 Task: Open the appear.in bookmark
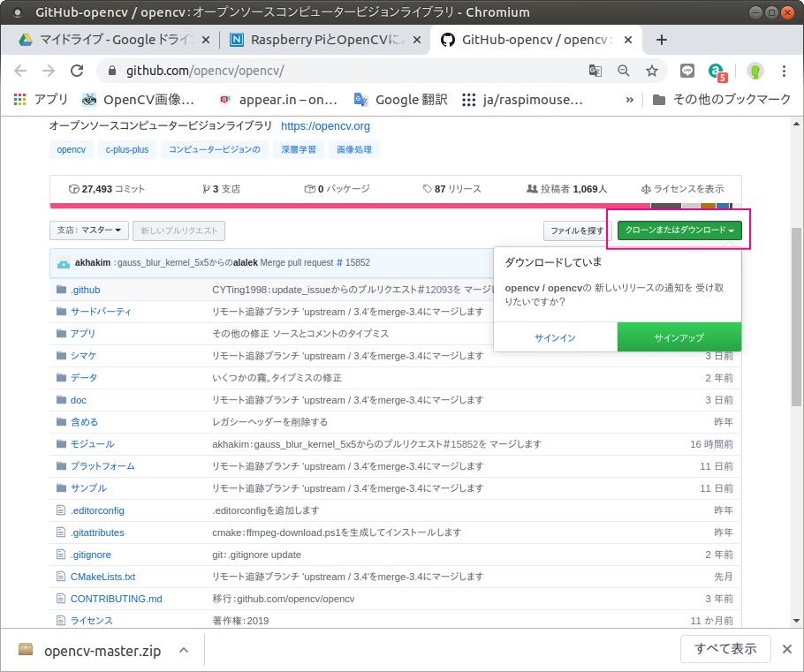point(278,100)
